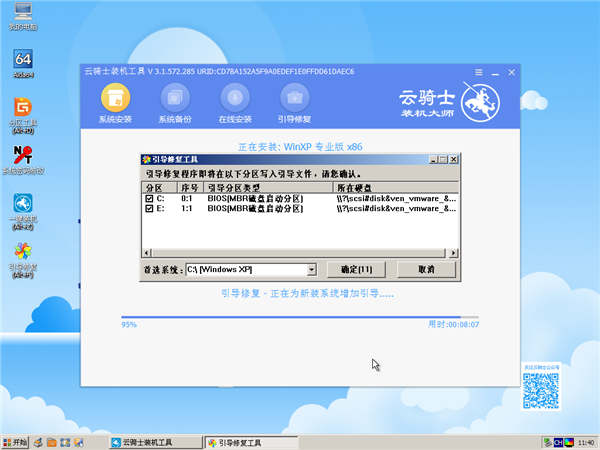
Task: Select the 1:1 serial number cell
Action: click(x=186, y=209)
